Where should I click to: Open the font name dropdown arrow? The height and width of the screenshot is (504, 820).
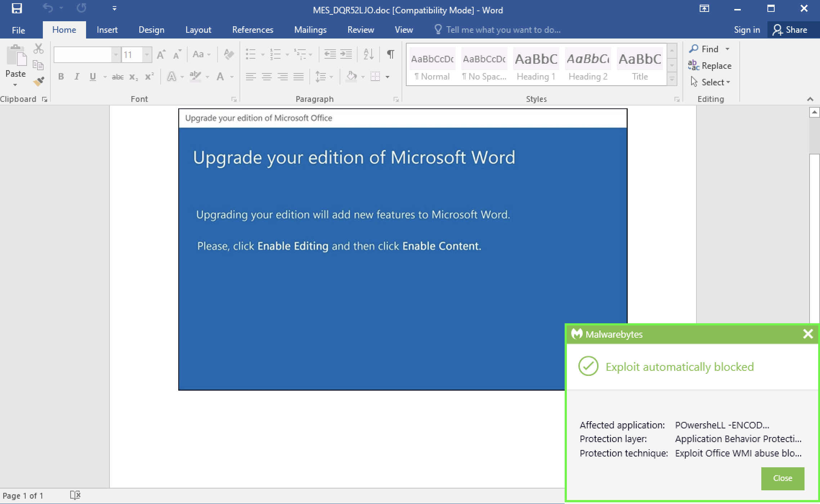pos(116,55)
